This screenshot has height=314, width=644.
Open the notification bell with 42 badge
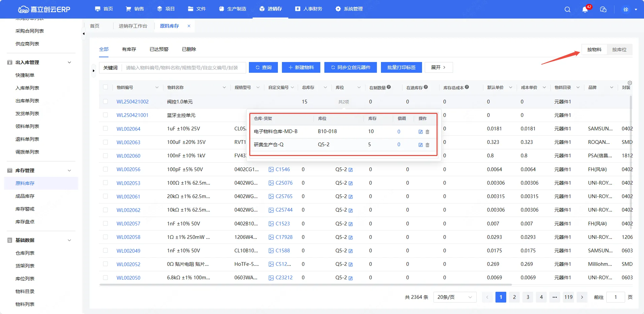[x=585, y=9]
